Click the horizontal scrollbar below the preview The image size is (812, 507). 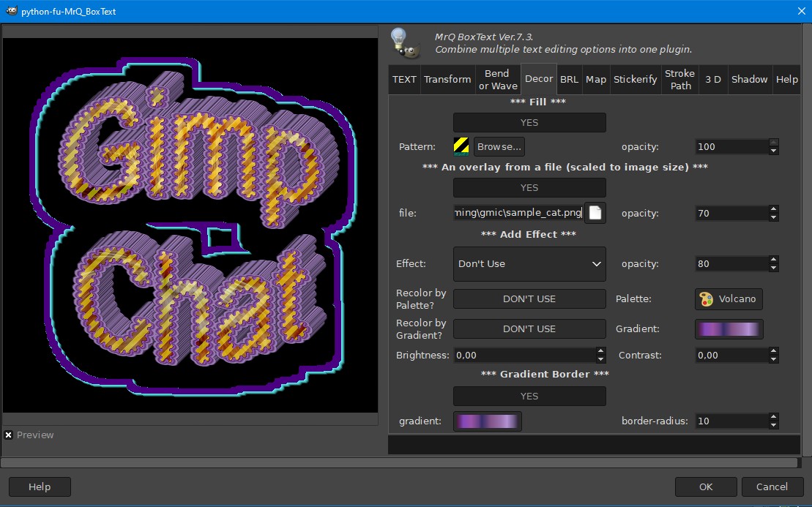(x=399, y=462)
